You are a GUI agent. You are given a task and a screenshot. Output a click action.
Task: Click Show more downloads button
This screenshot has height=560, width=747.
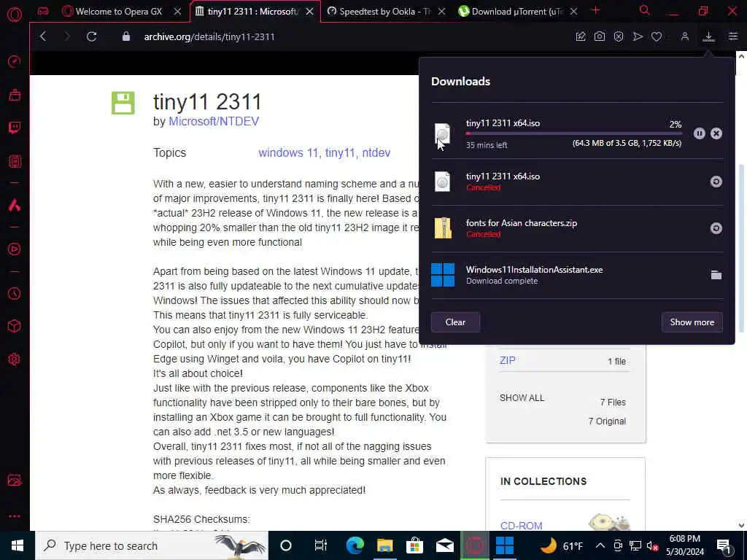tap(692, 322)
